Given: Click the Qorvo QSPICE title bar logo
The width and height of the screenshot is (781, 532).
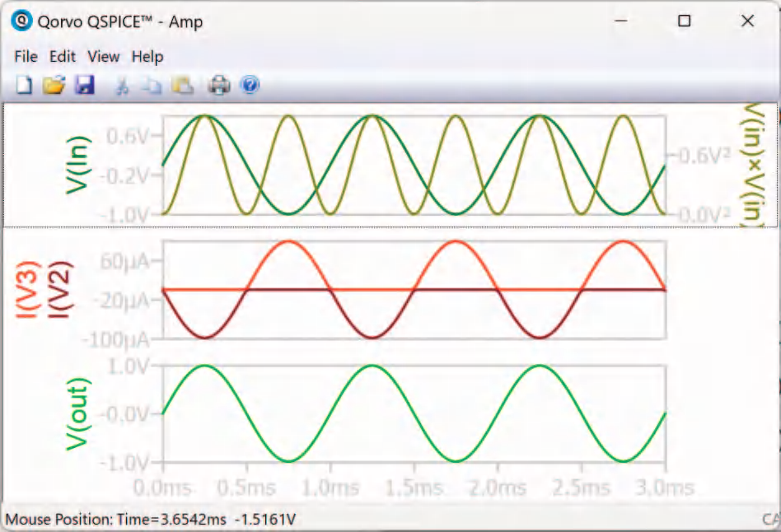Looking at the screenshot, I should (21, 21).
